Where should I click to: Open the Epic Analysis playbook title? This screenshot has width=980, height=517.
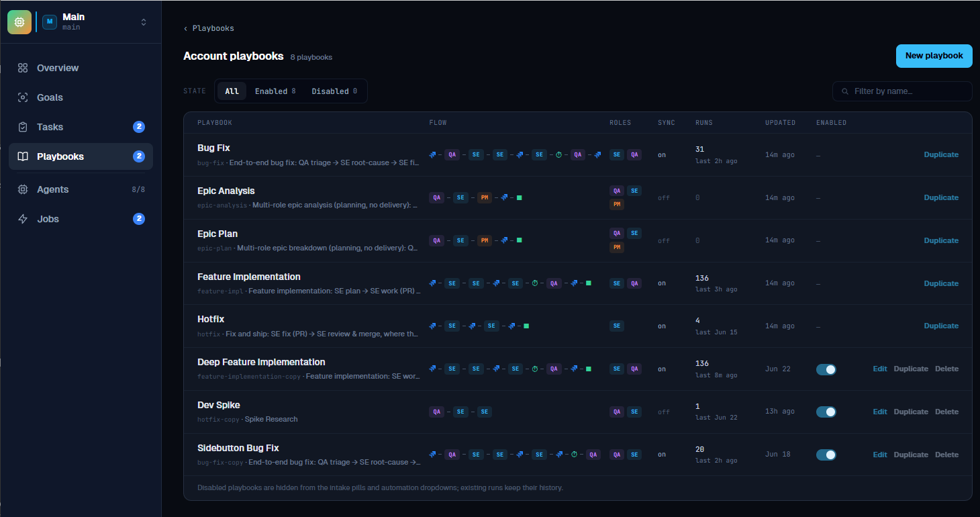click(226, 191)
